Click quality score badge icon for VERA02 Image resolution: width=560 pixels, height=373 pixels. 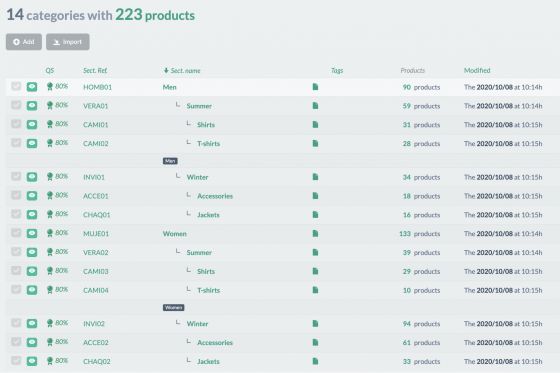click(x=50, y=252)
